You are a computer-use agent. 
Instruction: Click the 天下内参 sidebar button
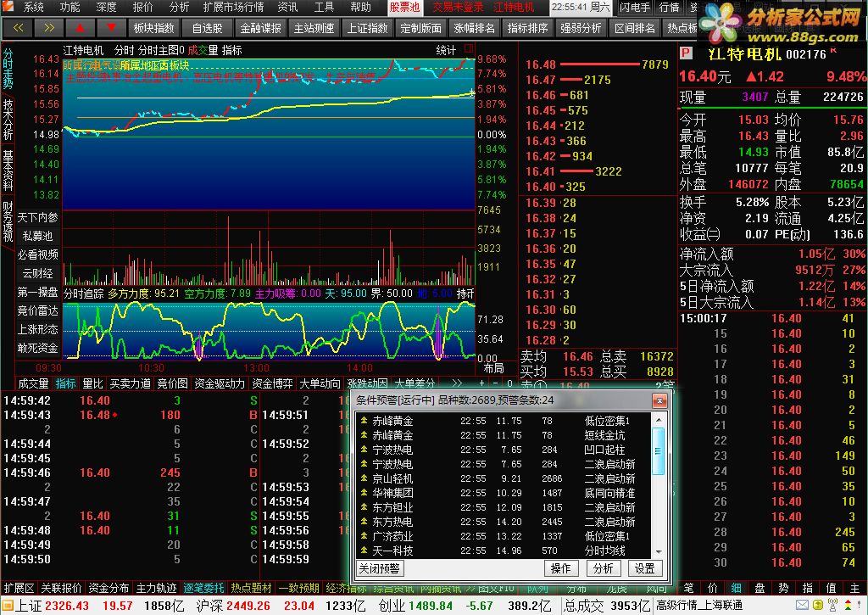(x=37, y=217)
